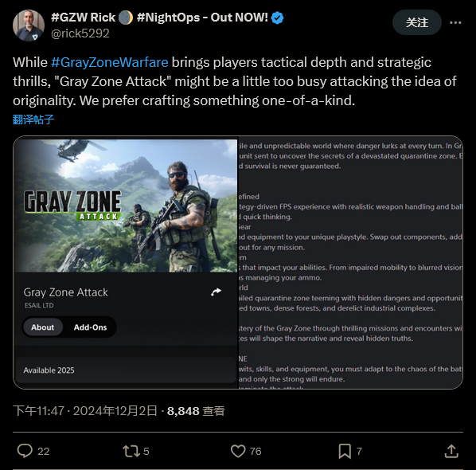Bookmark this post
476x470 pixels.
pos(345,451)
